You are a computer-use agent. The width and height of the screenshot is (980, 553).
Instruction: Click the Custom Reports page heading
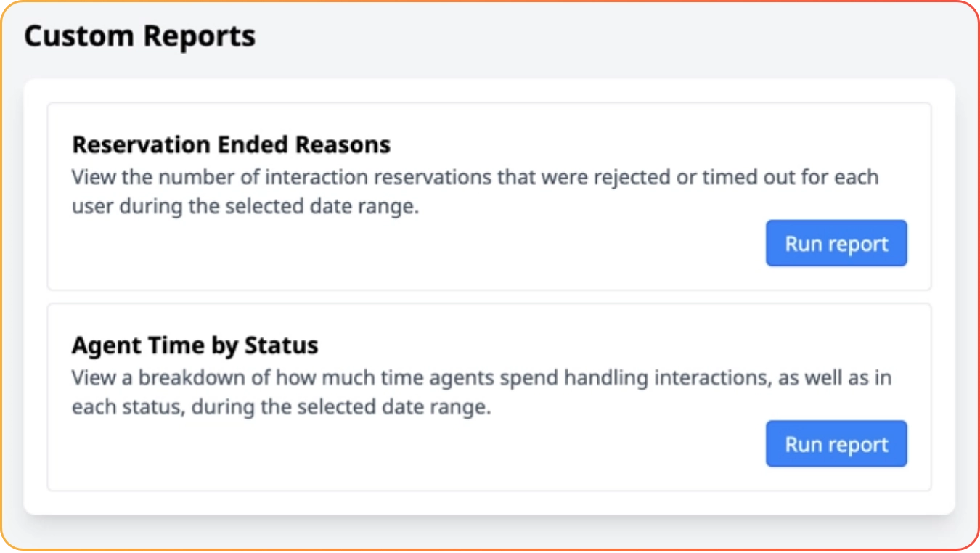point(139,36)
